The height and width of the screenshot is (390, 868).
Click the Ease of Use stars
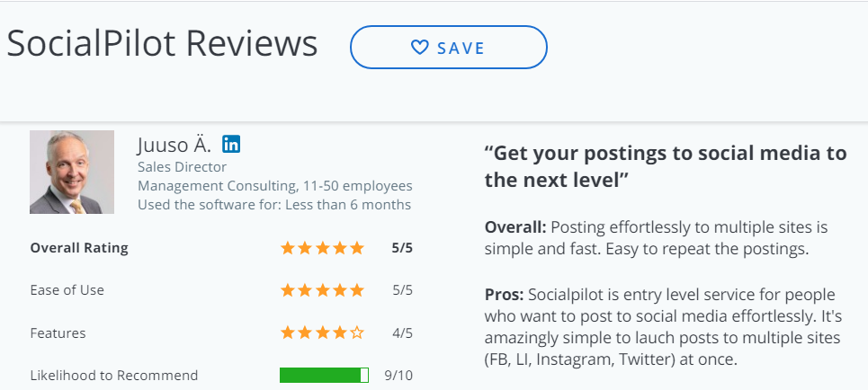(x=322, y=290)
